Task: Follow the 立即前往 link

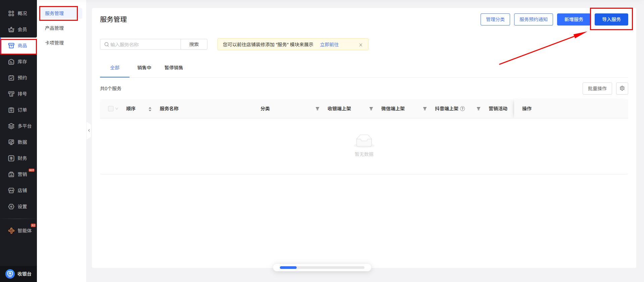Action: 329,45
